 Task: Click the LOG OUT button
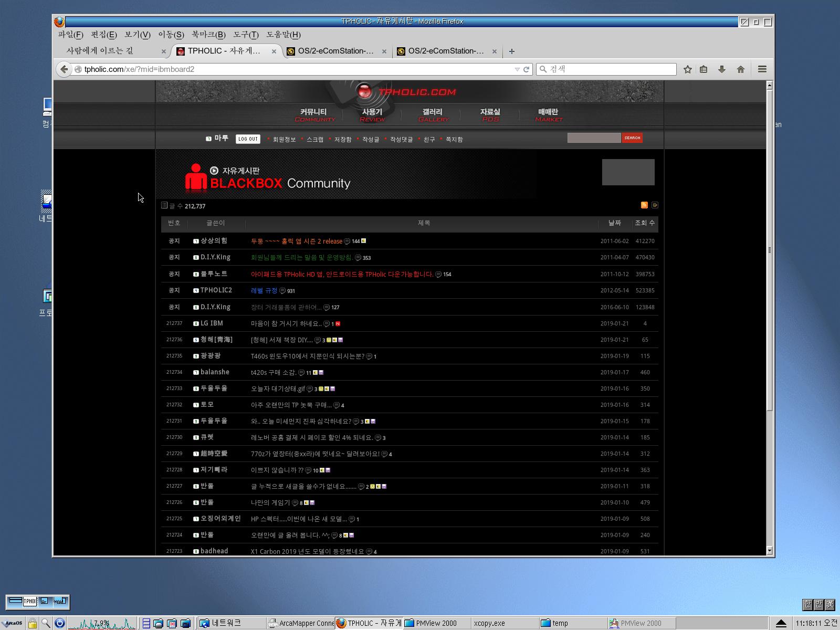(x=248, y=139)
